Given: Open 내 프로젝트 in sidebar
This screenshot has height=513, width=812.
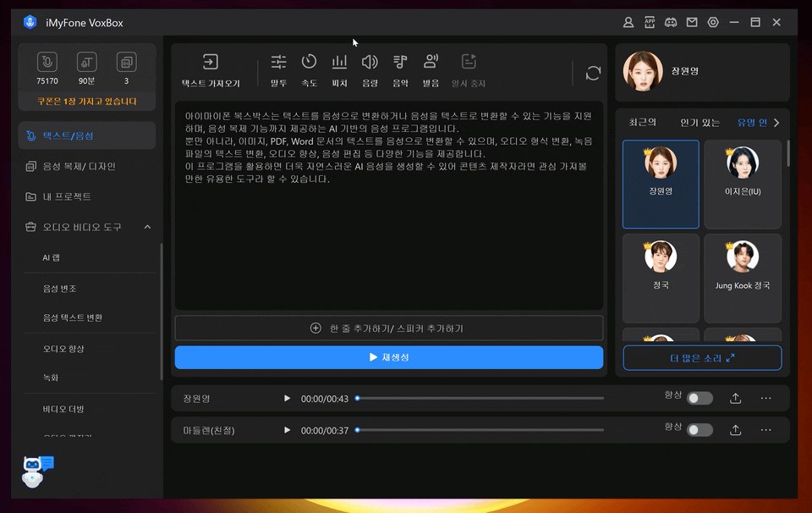Looking at the screenshot, I should click(87, 196).
